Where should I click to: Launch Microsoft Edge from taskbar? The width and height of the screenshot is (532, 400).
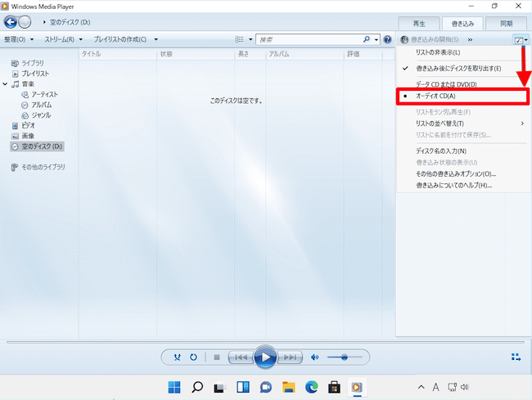(312, 387)
